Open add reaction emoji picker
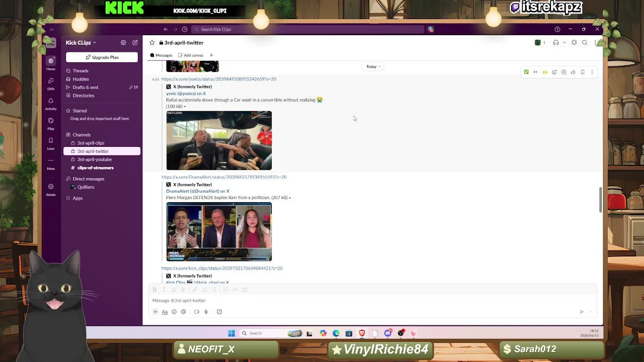This screenshot has width=644, height=362. (x=554, y=72)
